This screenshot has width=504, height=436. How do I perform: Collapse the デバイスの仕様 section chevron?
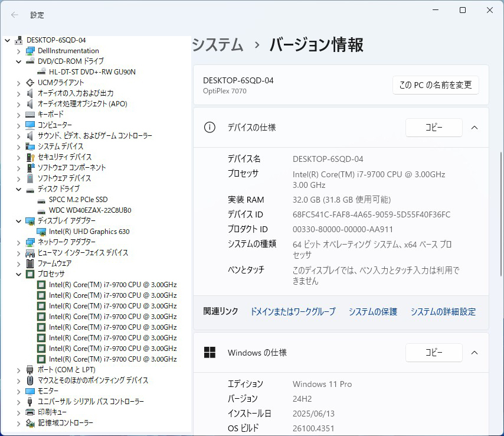[x=474, y=128]
